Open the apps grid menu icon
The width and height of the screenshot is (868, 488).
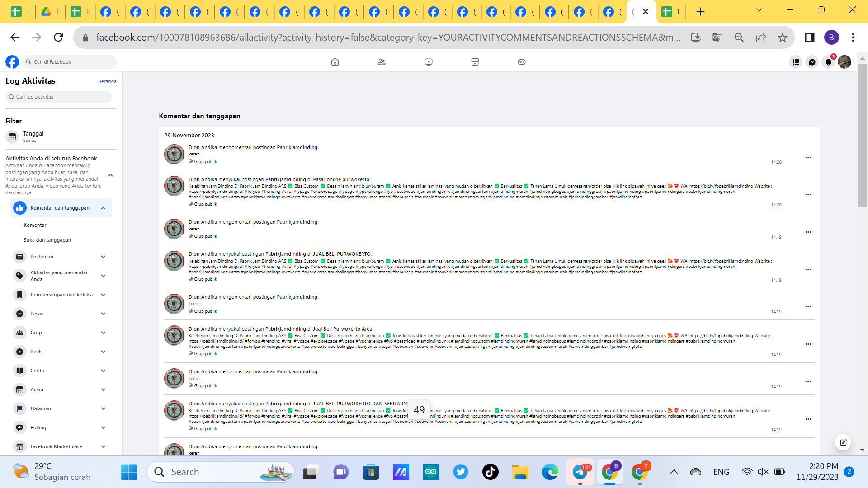click(x=796, y=62)
